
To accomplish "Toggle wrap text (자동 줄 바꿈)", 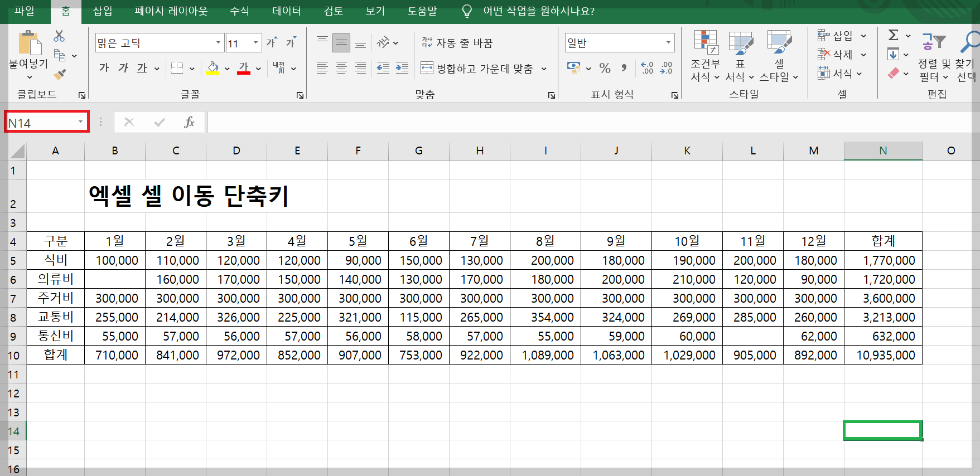I will pyautogui.click(x=457, y=42).
